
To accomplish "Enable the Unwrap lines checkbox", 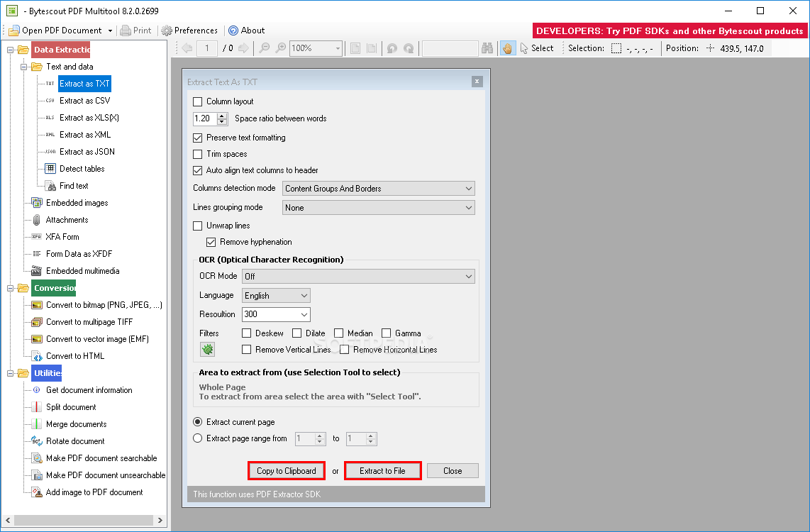I will click(197, 226).
